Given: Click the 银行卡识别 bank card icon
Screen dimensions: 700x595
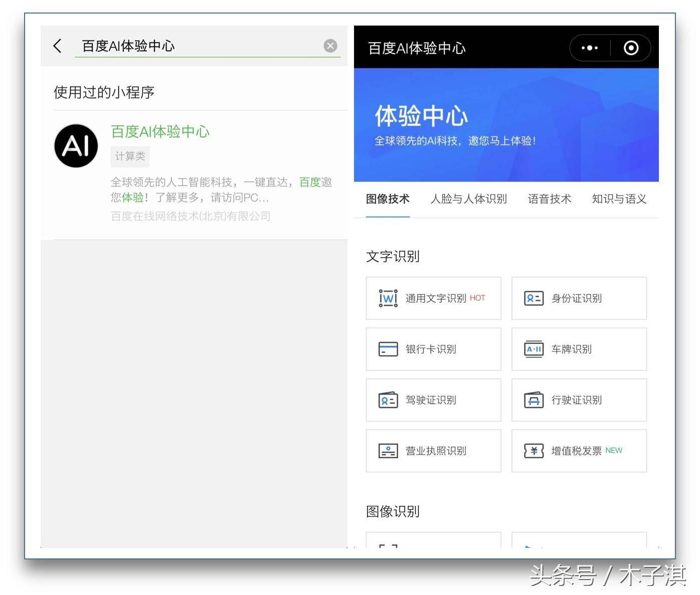Looking at the screenshot, I should pyautogui.click(x=387, y=349).
